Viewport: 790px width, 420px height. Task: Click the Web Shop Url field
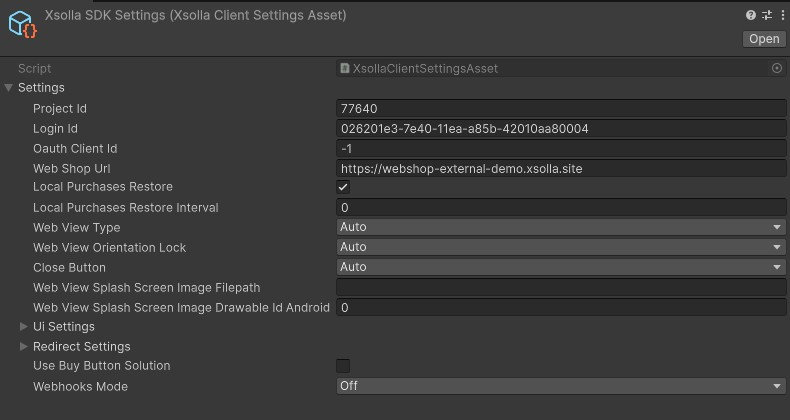(561, 168)
